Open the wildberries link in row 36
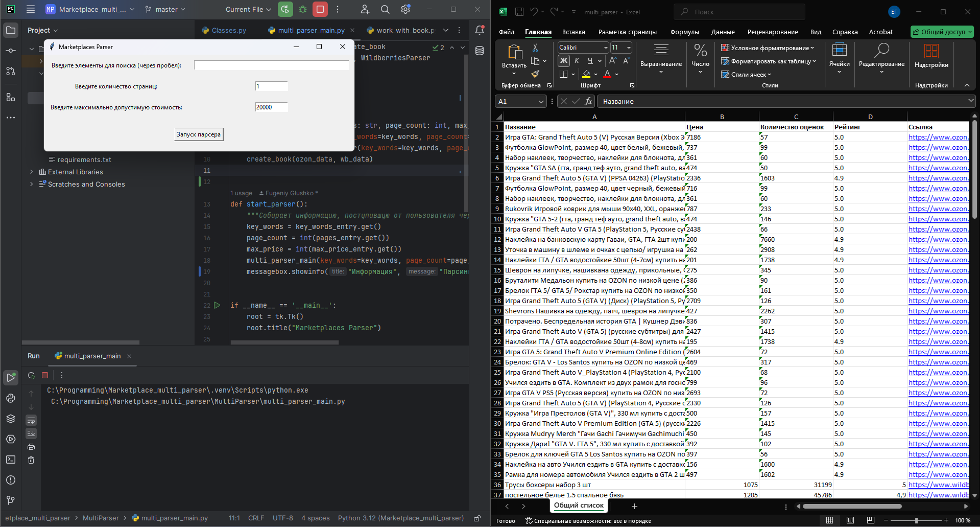The image size is (980, 527). 938,485
